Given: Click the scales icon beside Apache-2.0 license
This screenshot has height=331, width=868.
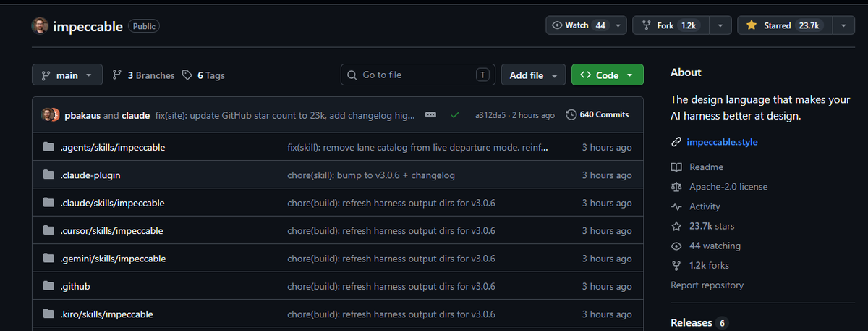Looking at the screenshot, I should click(x=676, y=187).
